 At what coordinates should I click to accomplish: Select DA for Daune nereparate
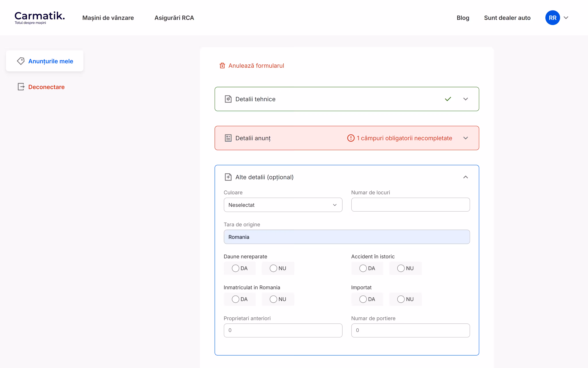[x=240, y=268]
